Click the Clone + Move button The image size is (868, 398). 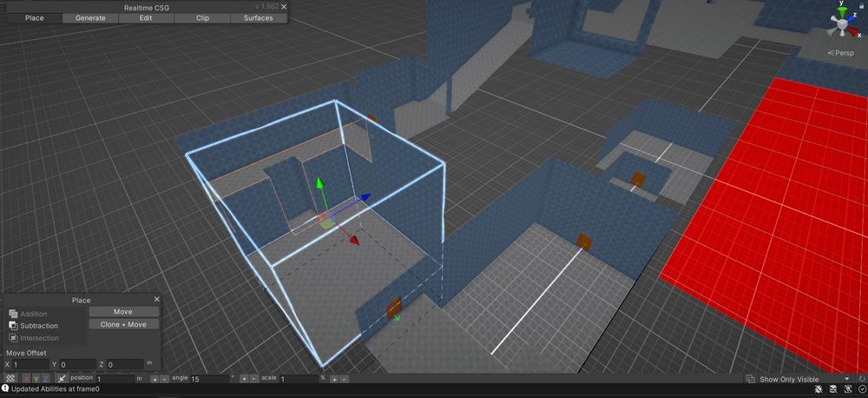point(123,324)
